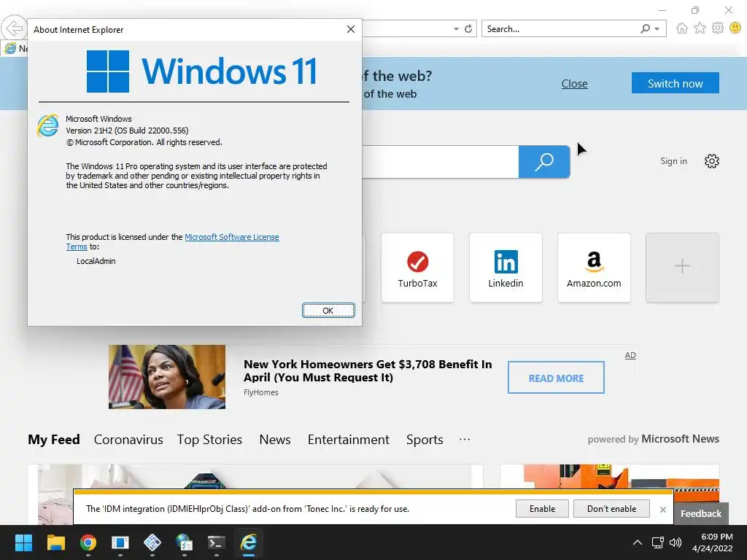
Task: Click Internet Explorer taskbar icon
Action: tap(248, 542)
